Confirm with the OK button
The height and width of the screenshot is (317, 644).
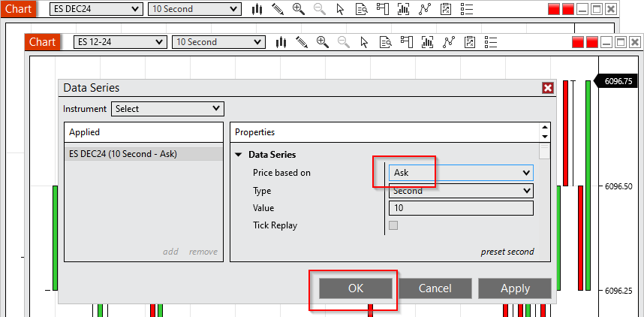coord(356,288)
